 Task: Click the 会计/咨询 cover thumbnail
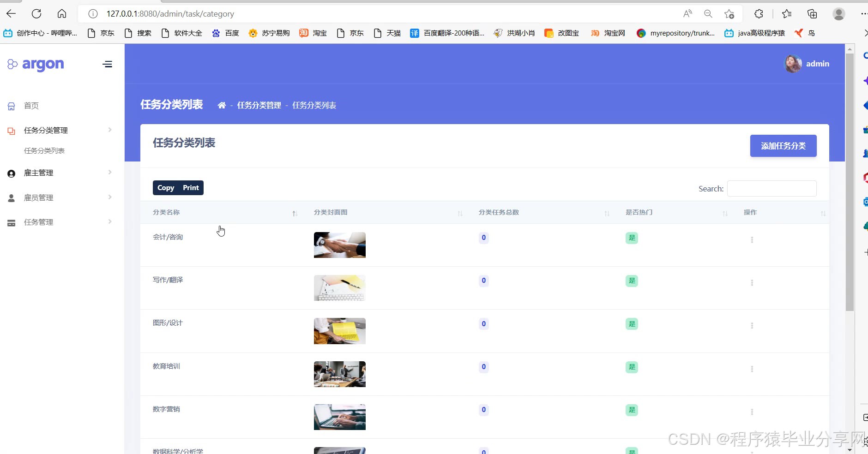pos(340,245)
